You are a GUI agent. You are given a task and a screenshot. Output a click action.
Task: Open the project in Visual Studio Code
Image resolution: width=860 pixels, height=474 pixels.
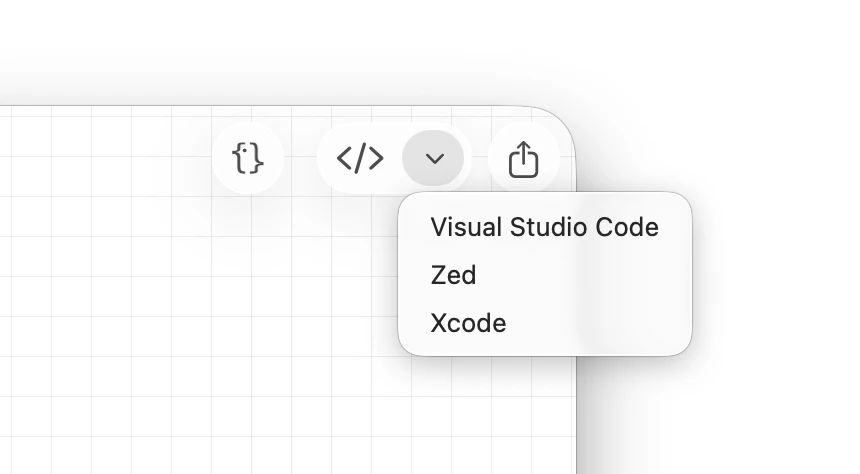(544, 227)
